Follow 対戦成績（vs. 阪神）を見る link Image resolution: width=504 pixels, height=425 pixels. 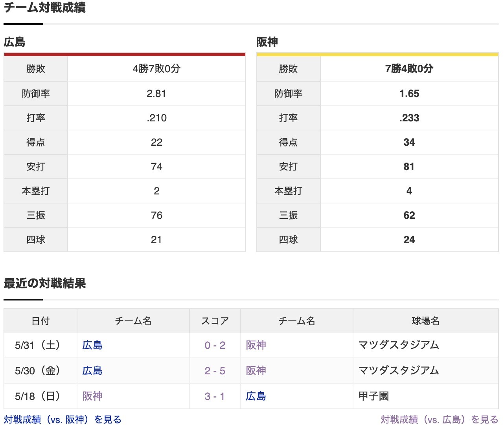(63, 420)
